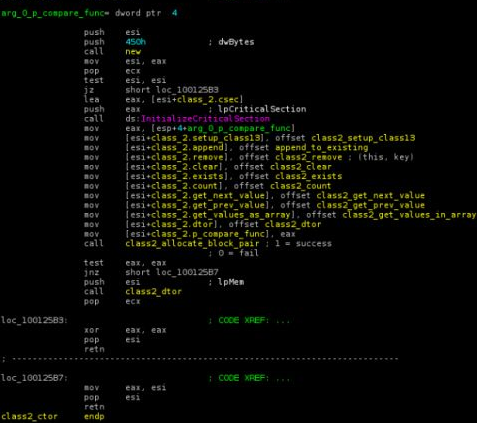Viewport: 477px width, 423px height.
Task: Jump to 'class2_allocate_block_pair' call target
Action: coord(192,244)
